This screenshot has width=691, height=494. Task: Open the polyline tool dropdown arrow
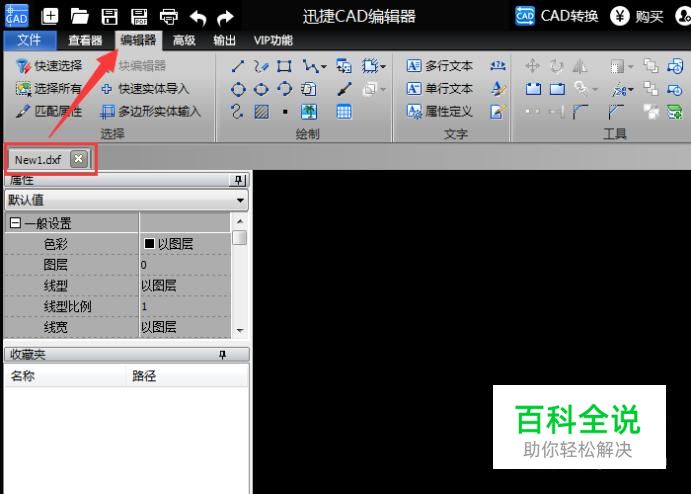[324, 67]
